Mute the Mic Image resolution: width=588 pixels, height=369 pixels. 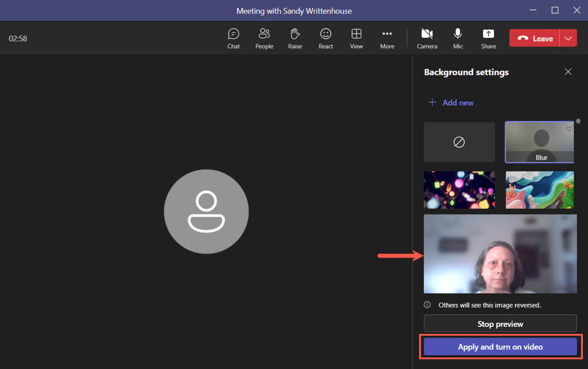coord(458,38)
